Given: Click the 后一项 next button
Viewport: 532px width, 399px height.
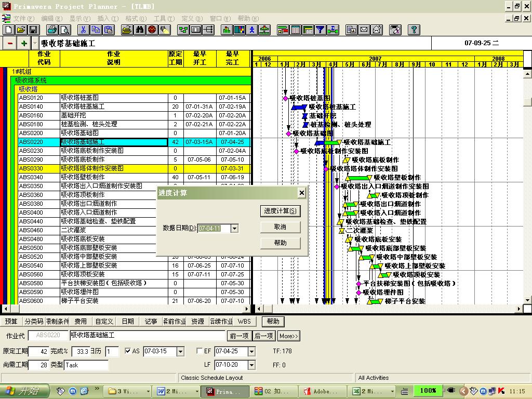Looking at the screenshot, I should point(263,336).
